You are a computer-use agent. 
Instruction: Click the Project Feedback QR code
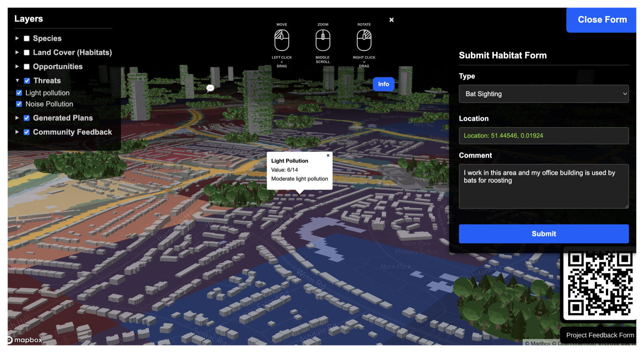click(600, 284)
